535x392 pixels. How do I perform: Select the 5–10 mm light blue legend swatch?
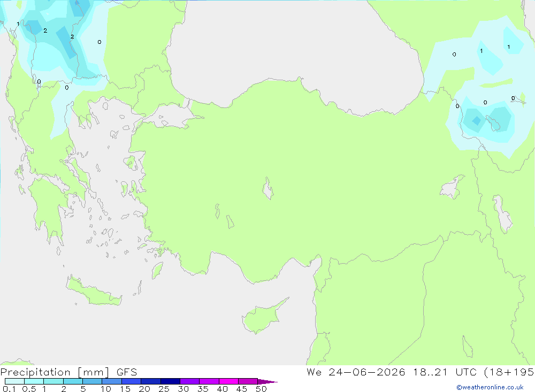click(x=92, y=381)
